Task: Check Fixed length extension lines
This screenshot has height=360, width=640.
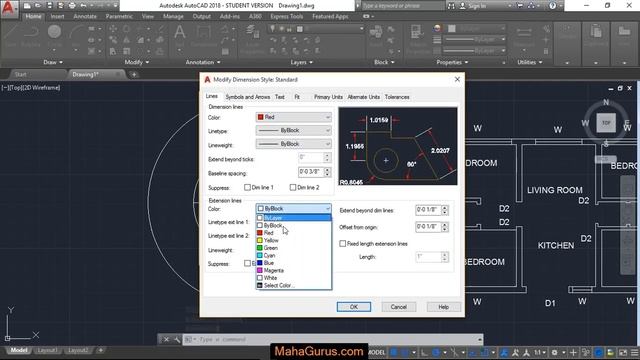Action: click(342, 243)
